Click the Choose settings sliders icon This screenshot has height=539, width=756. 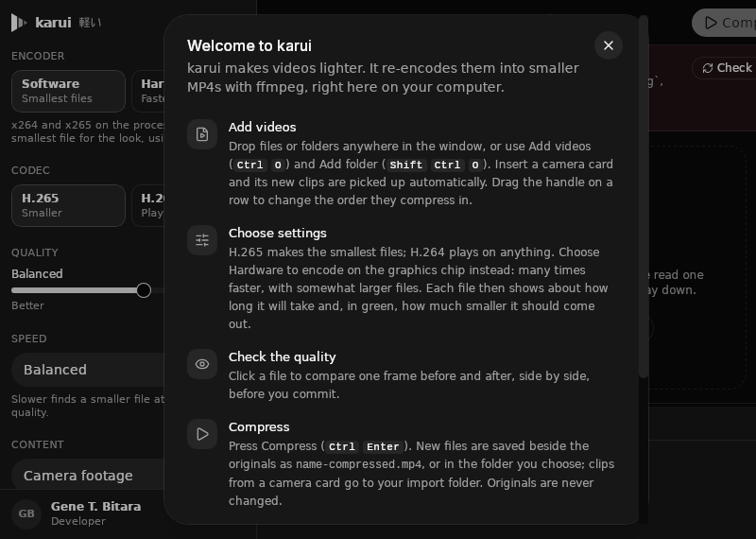tap(202, 240)
